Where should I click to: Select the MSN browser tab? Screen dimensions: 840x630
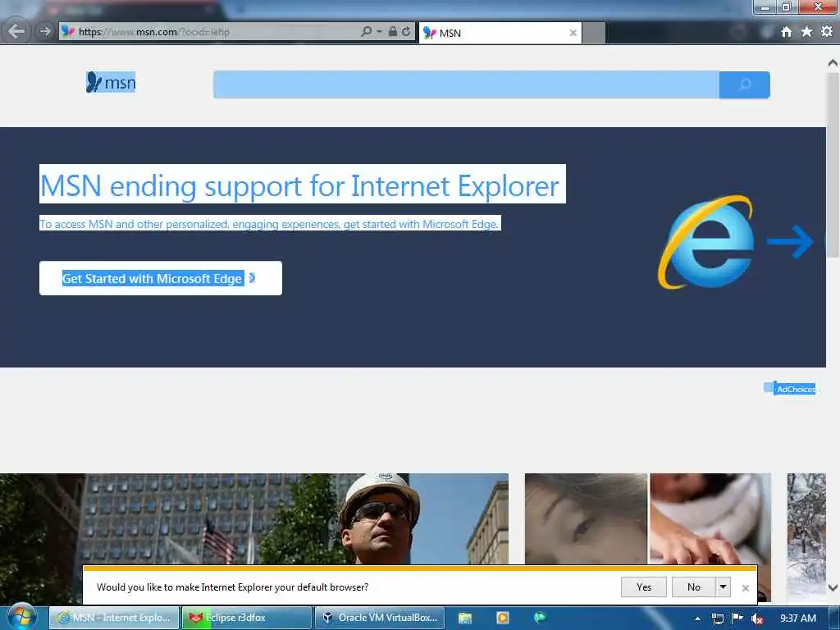point(500,33)
